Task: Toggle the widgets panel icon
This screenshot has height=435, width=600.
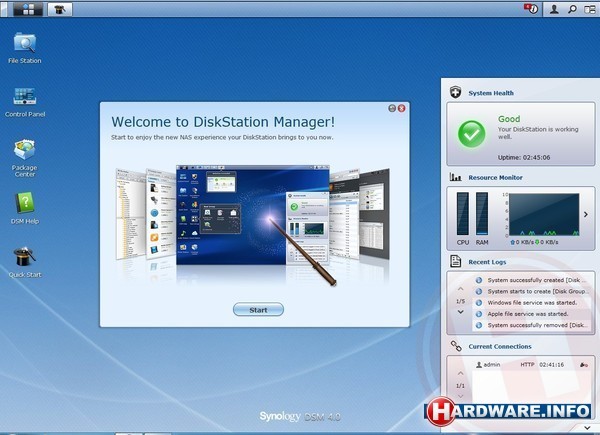Action: [589, 8]
